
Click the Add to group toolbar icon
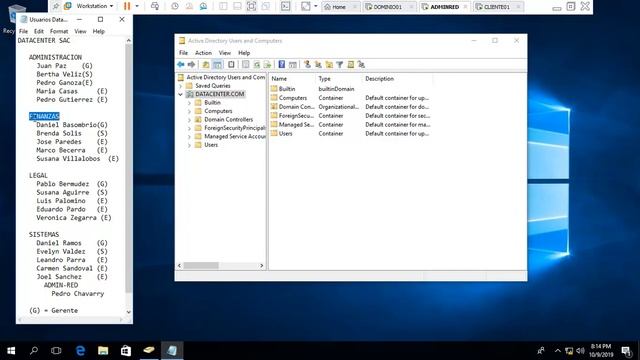coord(361,64)
